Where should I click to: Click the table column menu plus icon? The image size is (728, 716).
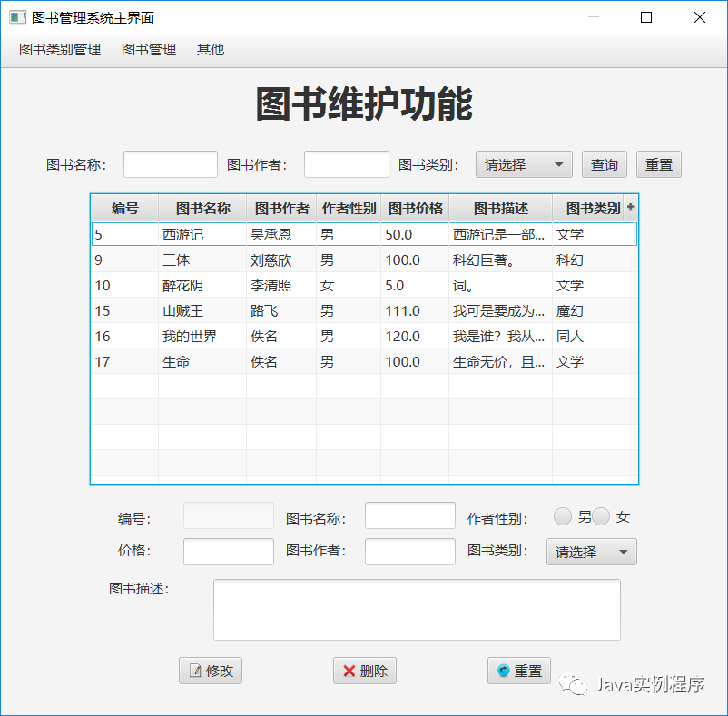(630, 207)
